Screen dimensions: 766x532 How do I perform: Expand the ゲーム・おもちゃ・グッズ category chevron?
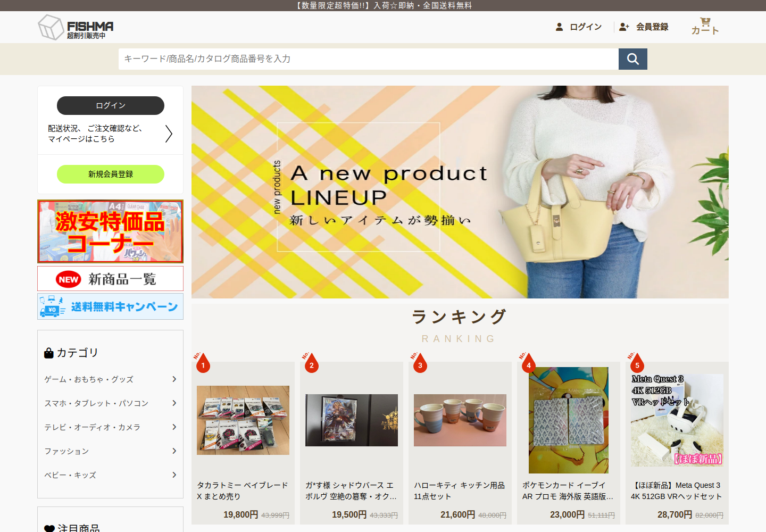(174, 379)
